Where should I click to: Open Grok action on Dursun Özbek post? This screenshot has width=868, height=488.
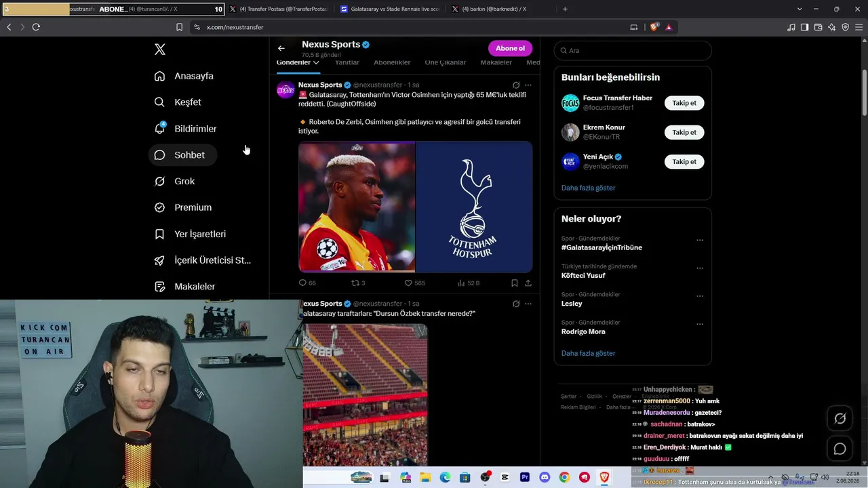click(516, 304)
